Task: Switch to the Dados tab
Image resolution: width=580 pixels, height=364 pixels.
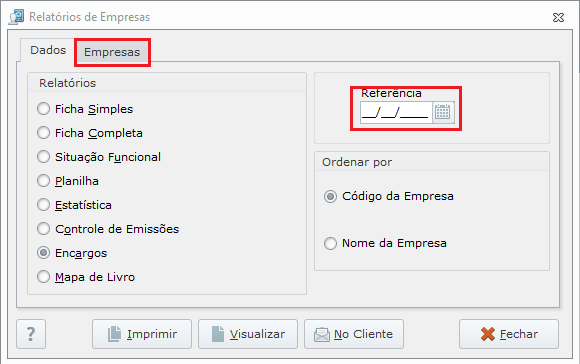Action: tap(48, 50)
